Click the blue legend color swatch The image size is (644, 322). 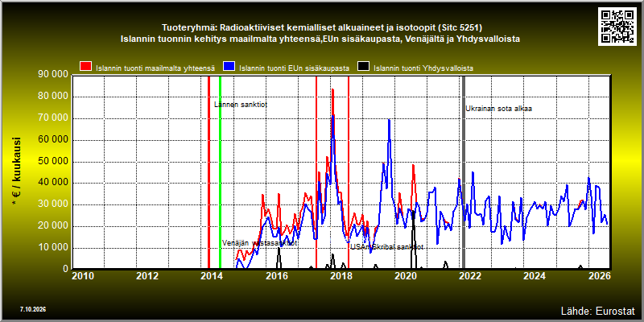click(229, 67)
